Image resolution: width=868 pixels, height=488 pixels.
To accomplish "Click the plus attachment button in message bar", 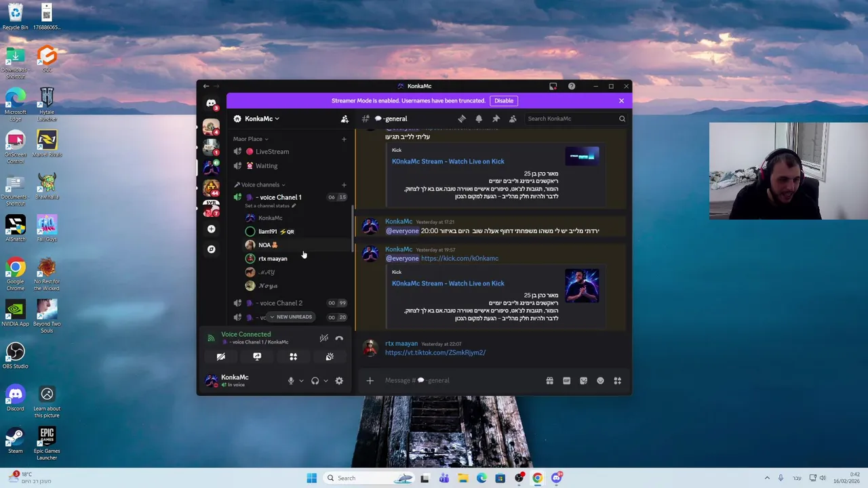I will coord(370,380).
